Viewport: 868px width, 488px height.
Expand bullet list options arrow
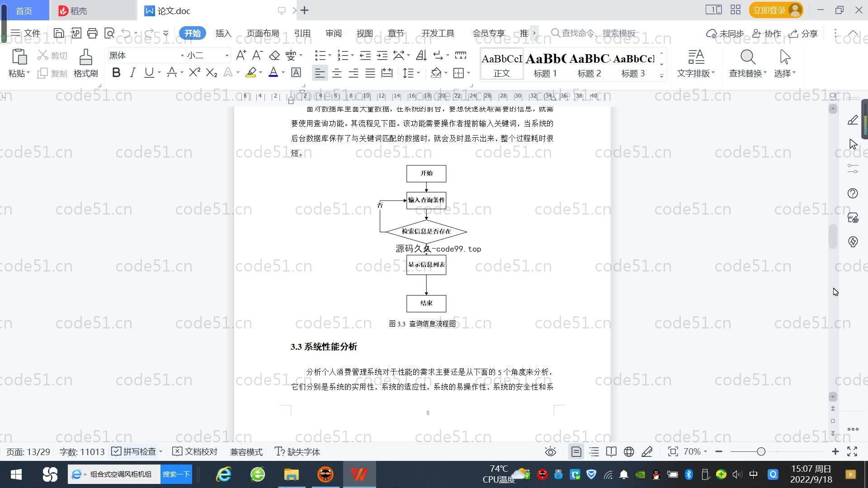[330, 56]
